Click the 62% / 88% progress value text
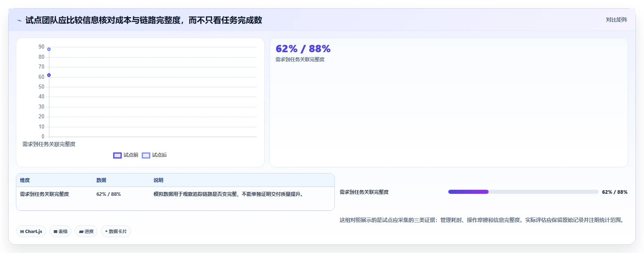The height and width of the screenshot is (253, 644). point(615,192)
